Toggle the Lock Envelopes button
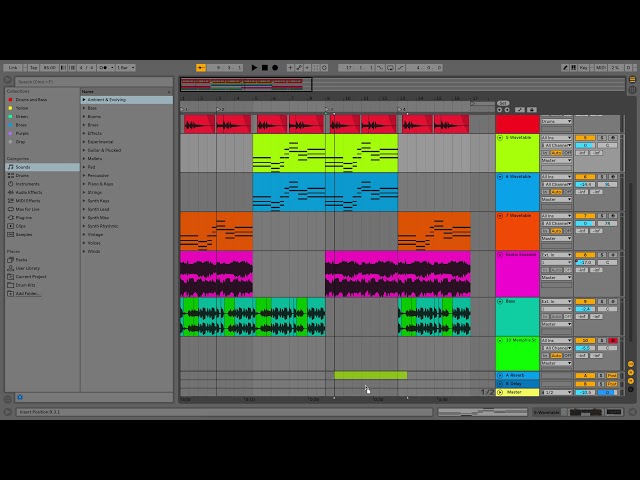Screen dimensions: 640x480 coord(531,110)
